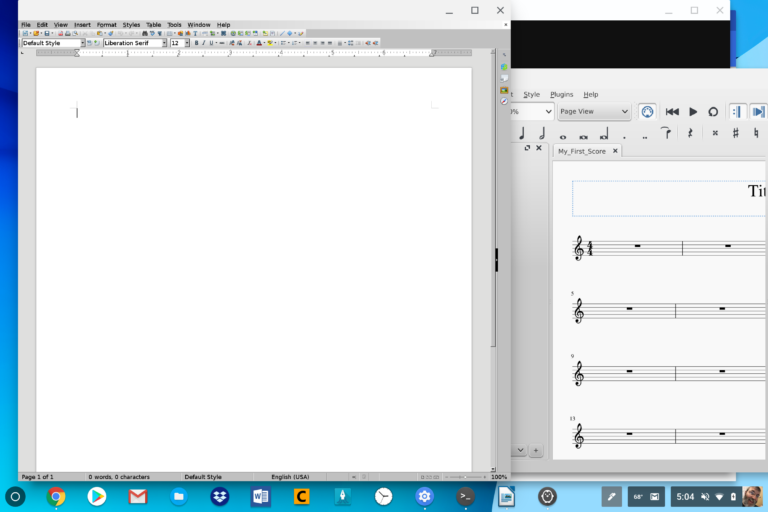This screenshot has width=768, height=512.
Task: Open the Plugins menu in MuseScore
Action: [x=561, y=94]
